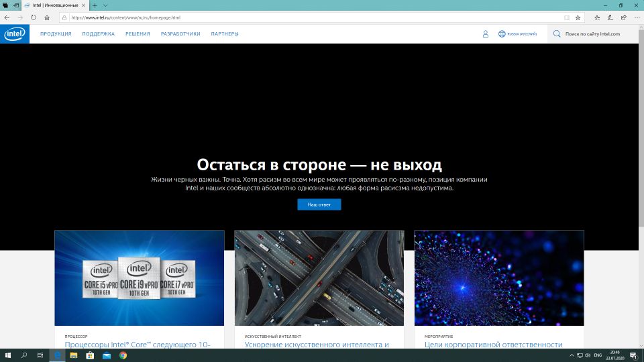Click the page vertical scrollbar thumb
644x362 pixels.
coord(641,127)
